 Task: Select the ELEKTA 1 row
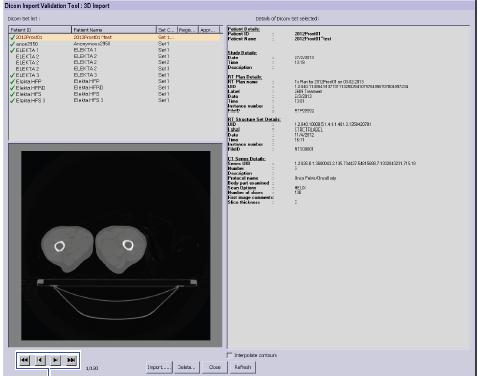pos(115,50)
